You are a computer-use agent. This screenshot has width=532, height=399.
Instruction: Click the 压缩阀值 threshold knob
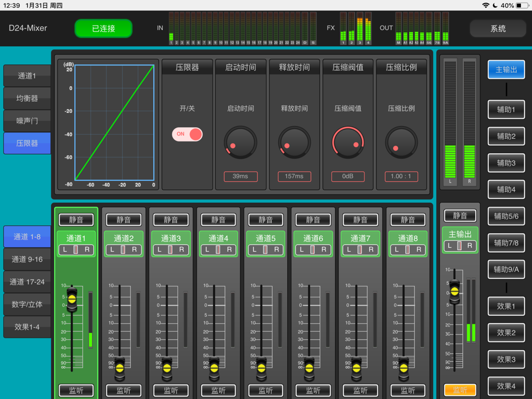pyautogui.click(x=348, y=143)
